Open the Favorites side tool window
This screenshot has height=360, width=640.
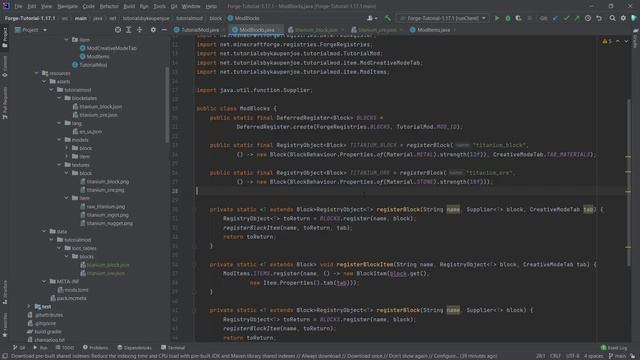(5, 324)
